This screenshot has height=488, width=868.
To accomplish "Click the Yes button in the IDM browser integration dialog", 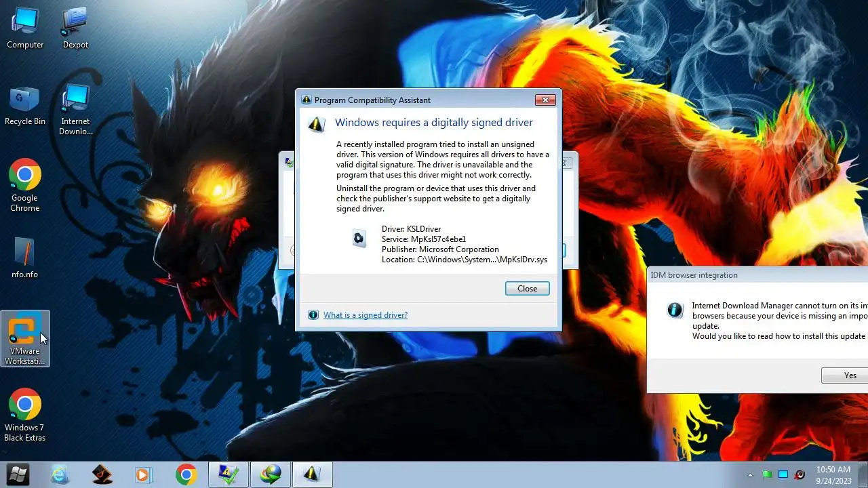I will [x=845, y=375].
